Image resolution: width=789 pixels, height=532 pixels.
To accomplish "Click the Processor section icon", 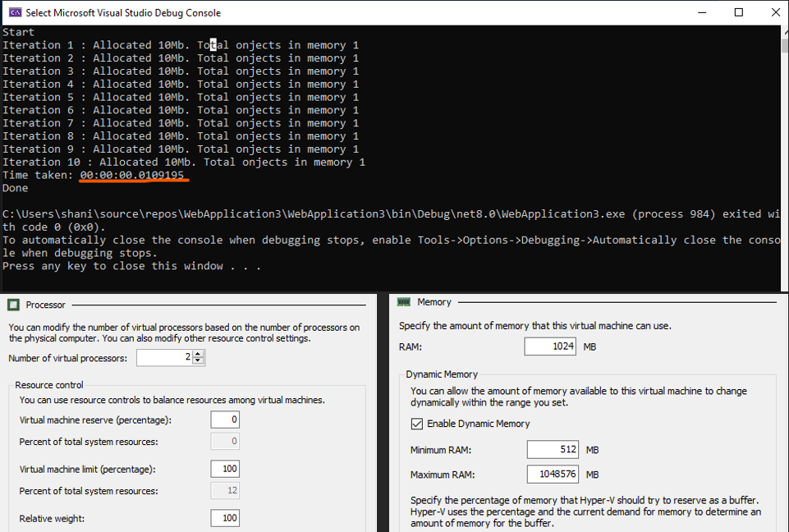I will pyautogui.click(x=13, y=305).
